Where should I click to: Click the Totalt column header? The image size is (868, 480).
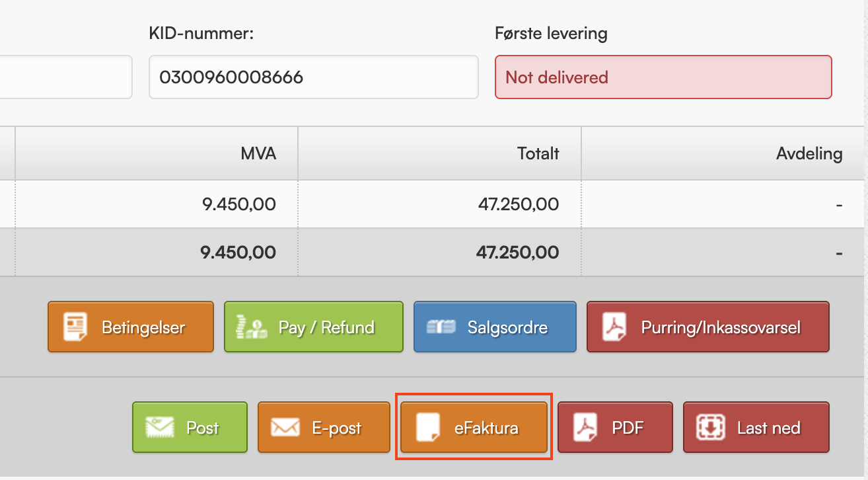point(538,154)
